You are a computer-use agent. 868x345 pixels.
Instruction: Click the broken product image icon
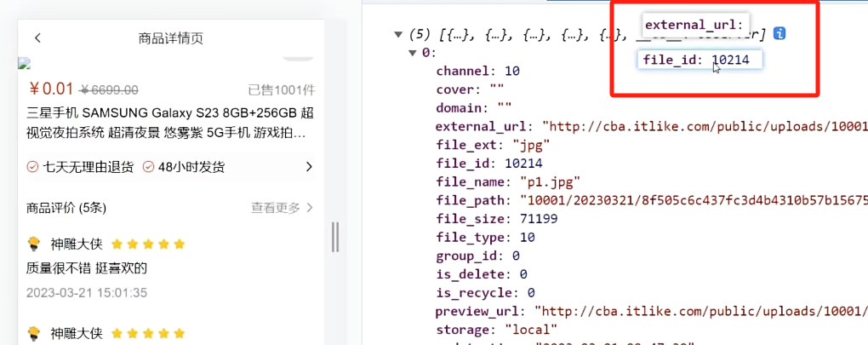(x=24, y=63)
